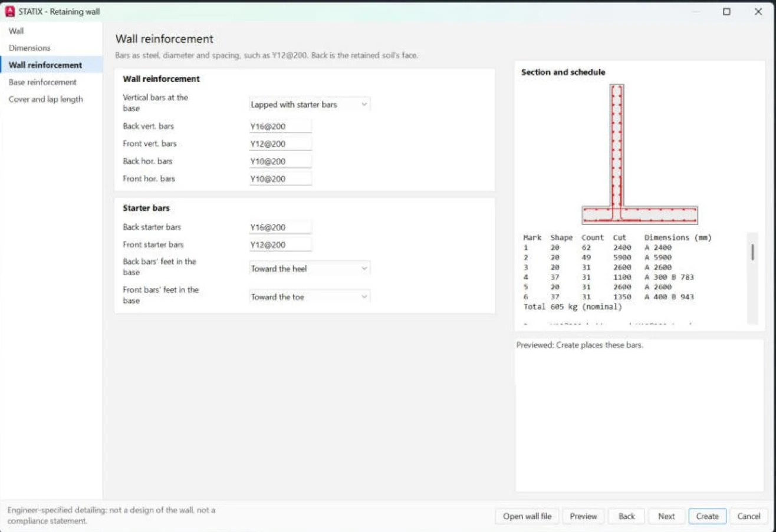Click the 'Previewed: Create places these bars.' message
This screenshot has height=532, width=776.
coord(580,345)
